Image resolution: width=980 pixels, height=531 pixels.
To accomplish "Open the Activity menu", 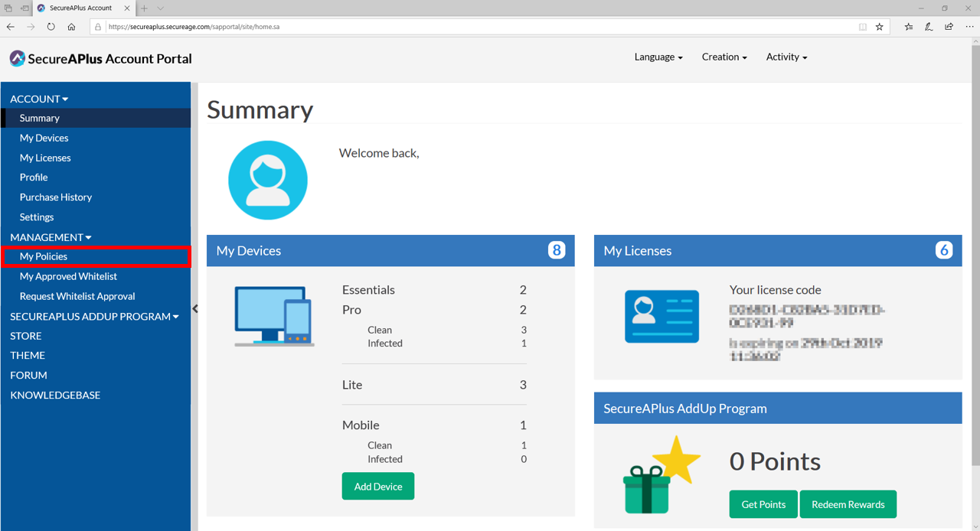I will (785, 57).
